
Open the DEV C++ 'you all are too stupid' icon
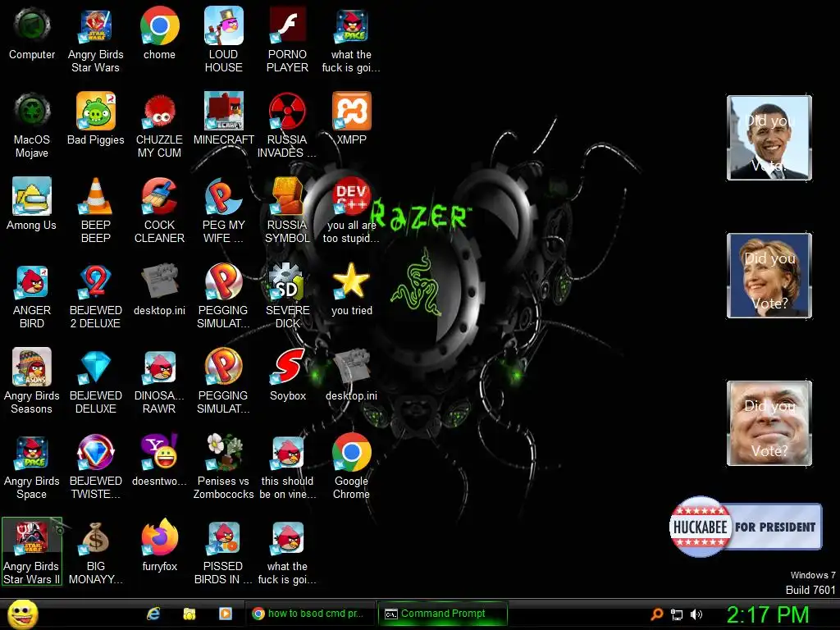tap(351, 211)
